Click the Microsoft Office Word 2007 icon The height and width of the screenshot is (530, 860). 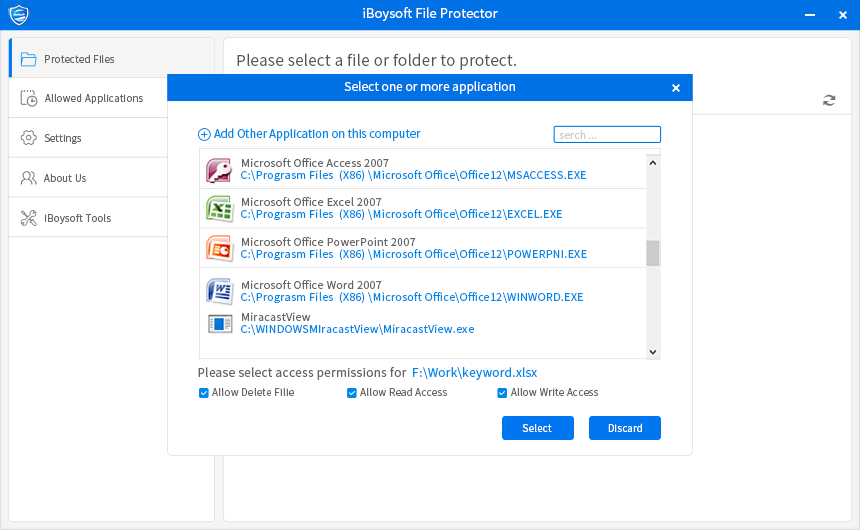(219, 291)
